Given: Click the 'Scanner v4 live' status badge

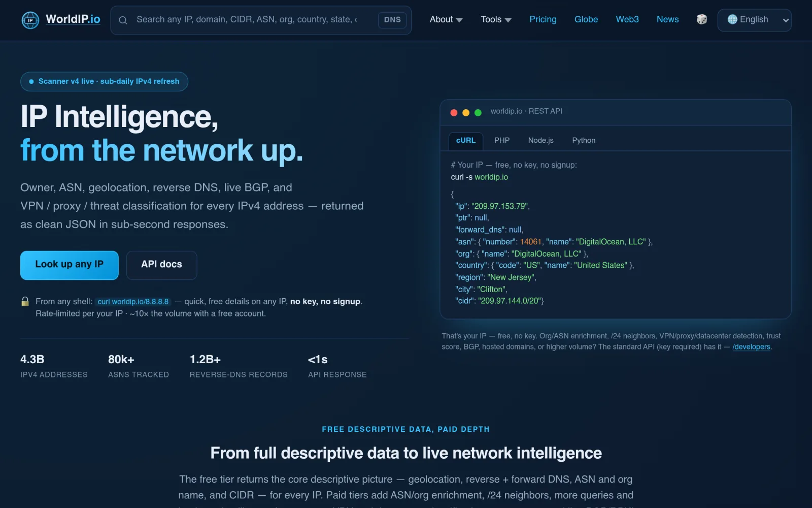Looking at the screenshot, I should [104, 82].
